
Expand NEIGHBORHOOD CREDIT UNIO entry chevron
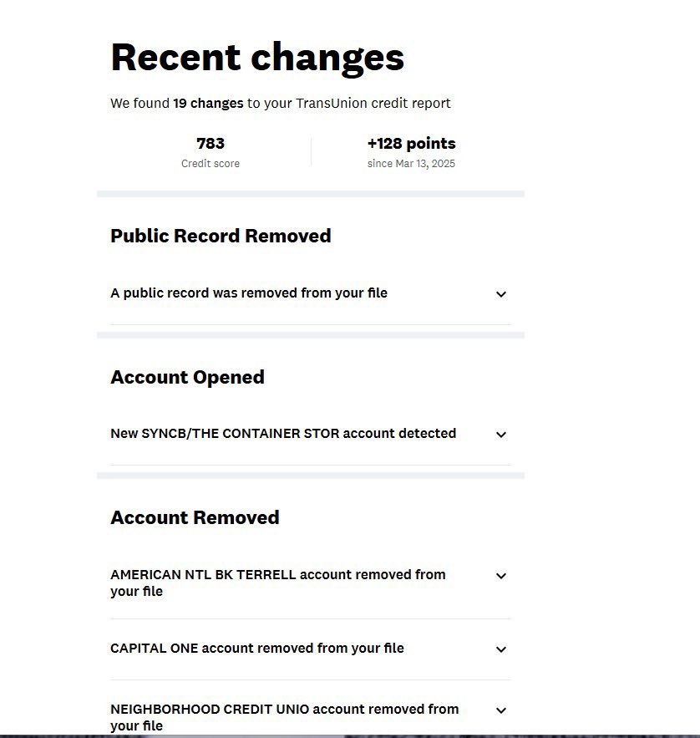(x=501, y=710)
